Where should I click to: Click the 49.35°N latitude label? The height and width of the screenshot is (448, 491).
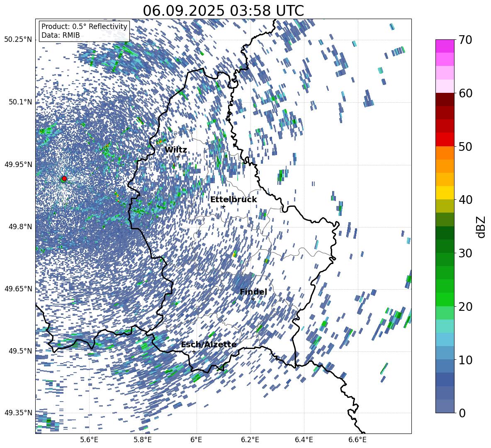[x=18, y=413]
